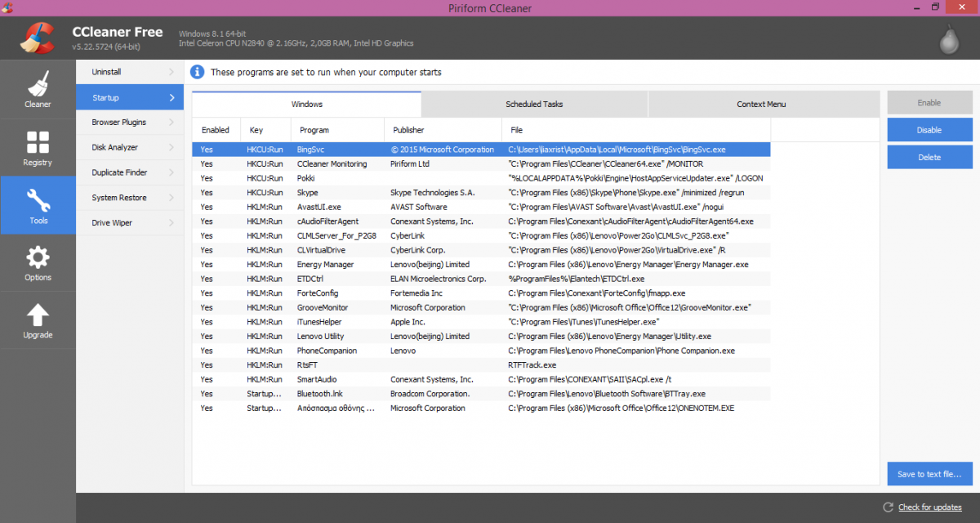Click the Upgrade arrow icon
The height and width of the screenshot is (523, 980).
click(38, 321)
